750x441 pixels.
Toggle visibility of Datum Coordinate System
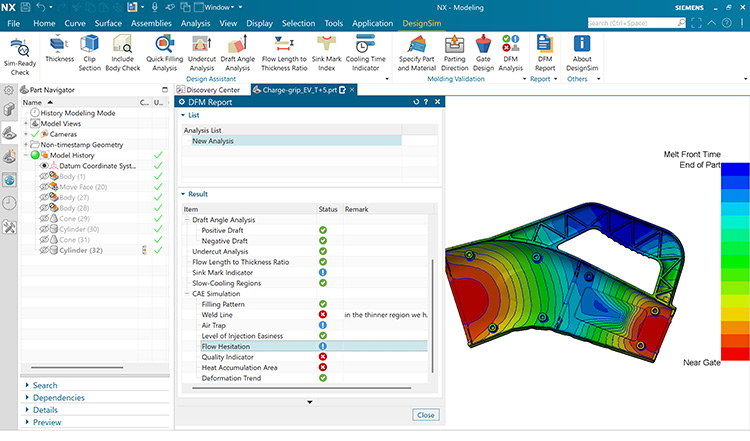pos(44,166)
